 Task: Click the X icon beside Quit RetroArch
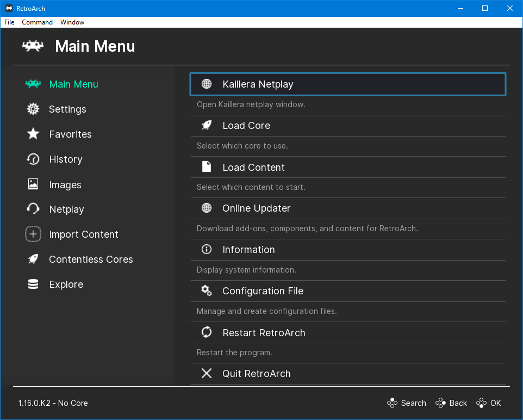pyautogui.click(x=207, y=373)
